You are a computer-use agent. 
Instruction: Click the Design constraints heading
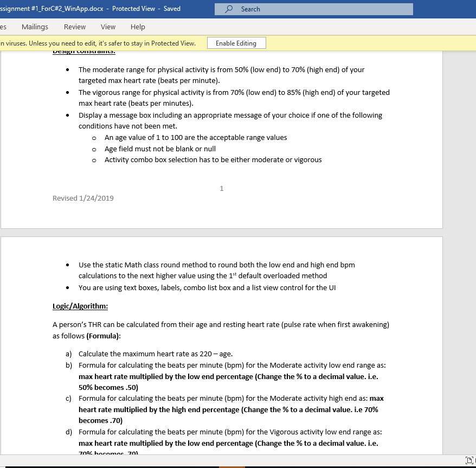coord(82,50)
